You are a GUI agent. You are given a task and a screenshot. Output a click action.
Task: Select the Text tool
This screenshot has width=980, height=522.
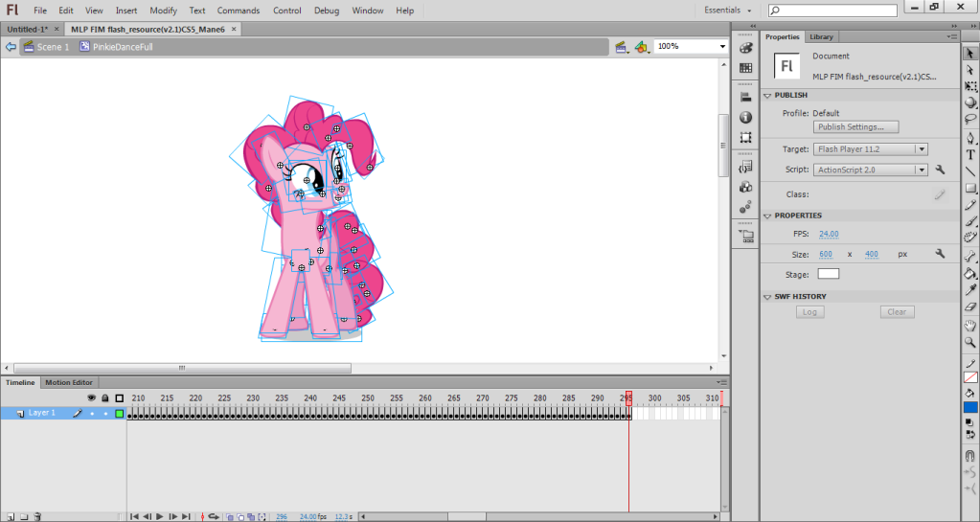(x=970, y=154)
